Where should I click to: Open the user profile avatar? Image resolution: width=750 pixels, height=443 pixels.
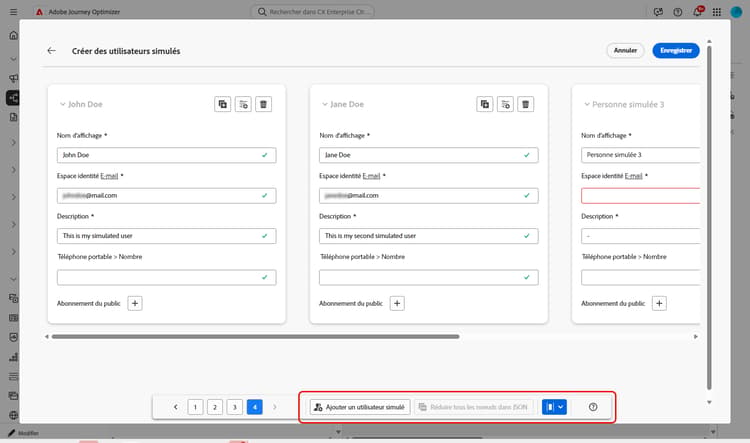coord(736,12)
